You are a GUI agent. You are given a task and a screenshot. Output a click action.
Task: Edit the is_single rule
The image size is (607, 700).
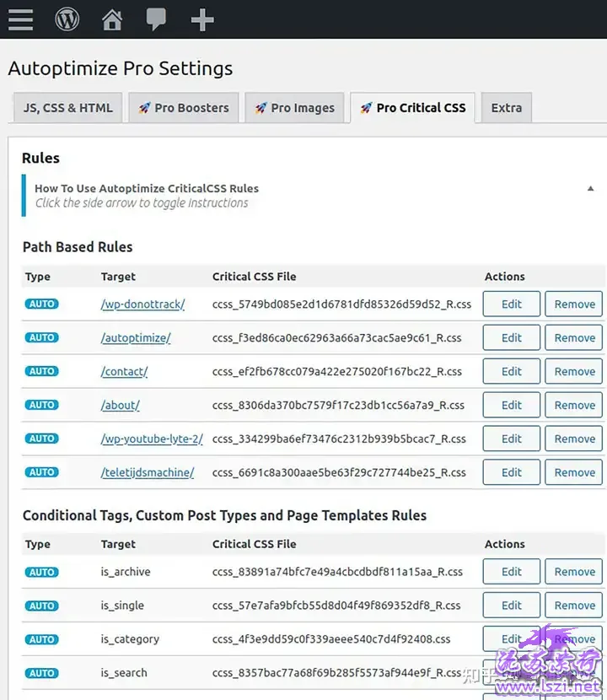click(512, 606)
